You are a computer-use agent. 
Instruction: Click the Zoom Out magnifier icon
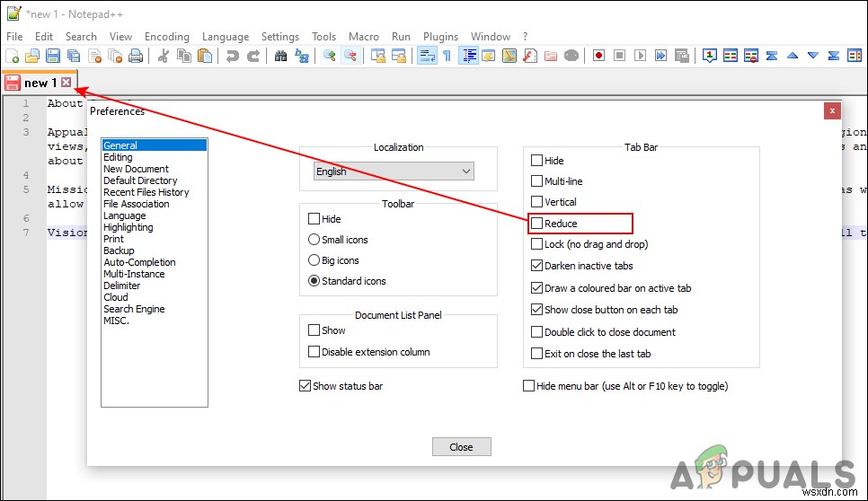[350, 56]
